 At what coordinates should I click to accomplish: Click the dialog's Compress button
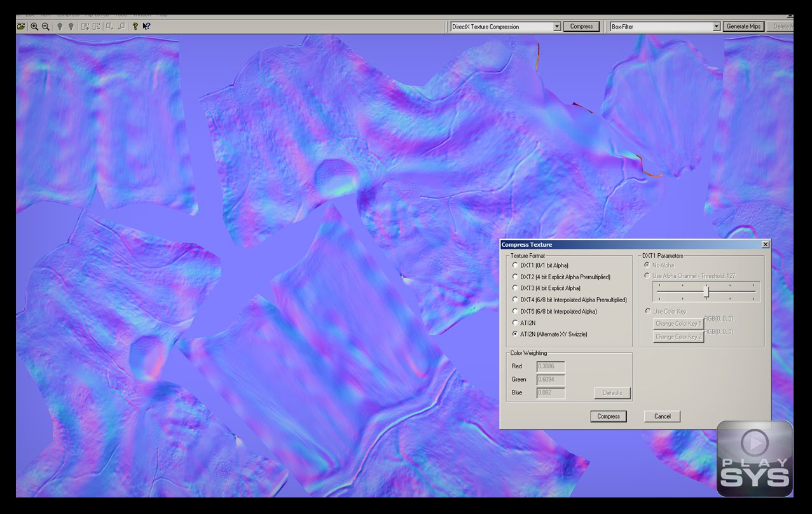click(x=609, y=416)
